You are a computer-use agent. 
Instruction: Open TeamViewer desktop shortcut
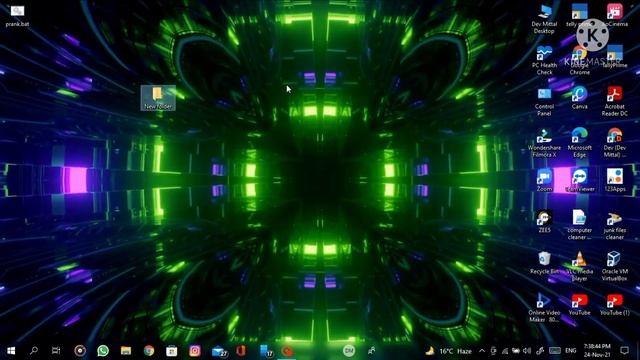[x=580, y=180]
